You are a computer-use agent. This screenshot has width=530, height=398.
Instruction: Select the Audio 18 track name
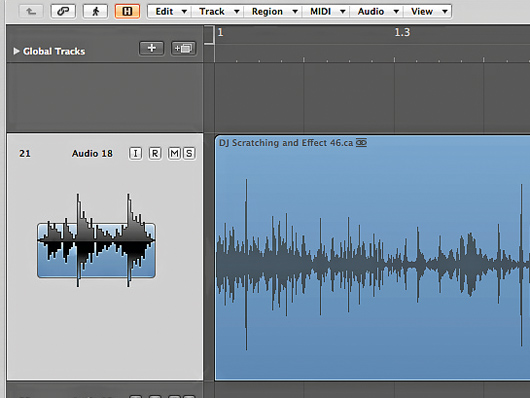(x=92, y=154)
